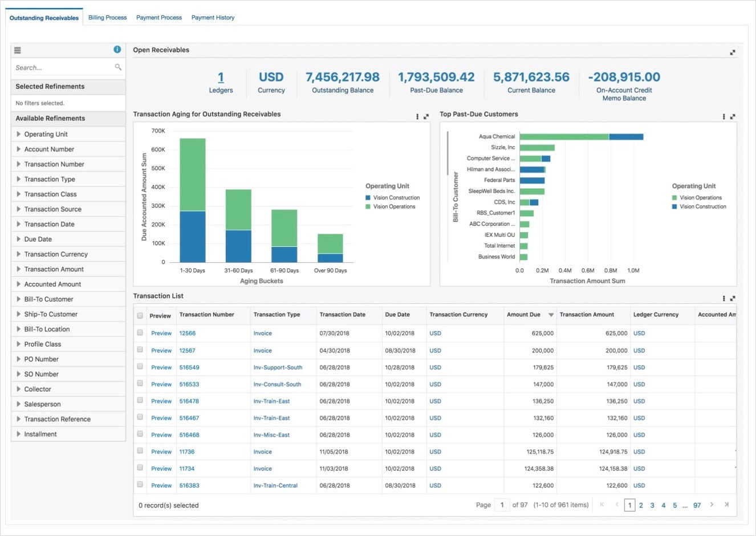The width and height of the screenshot is (756, 536).
Task: Expand the Transaction Class refinement
Action: pyautogui.click(x=19, y=194)
